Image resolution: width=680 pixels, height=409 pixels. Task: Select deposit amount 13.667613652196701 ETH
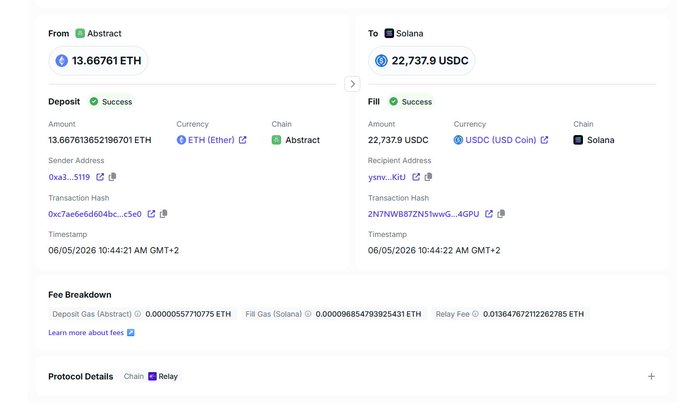pyautogui.click(x=100, y=140)
